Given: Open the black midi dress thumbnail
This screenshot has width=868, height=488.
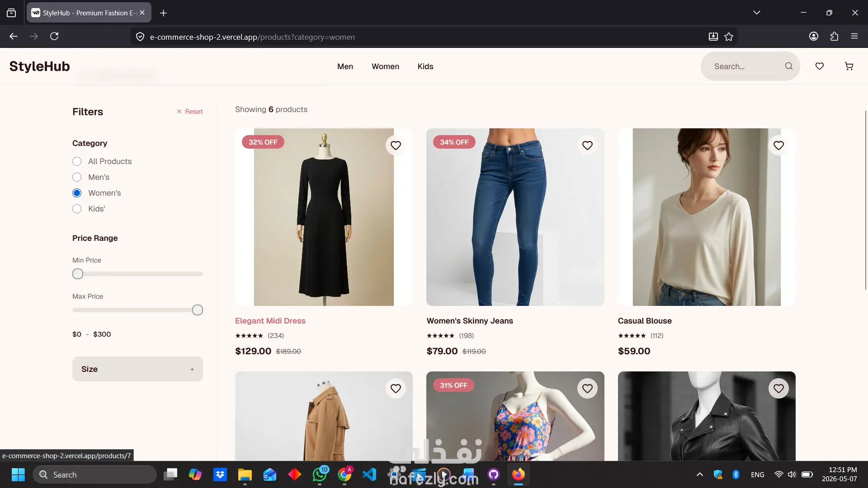Looking at the screenshot, I should 324,217.
